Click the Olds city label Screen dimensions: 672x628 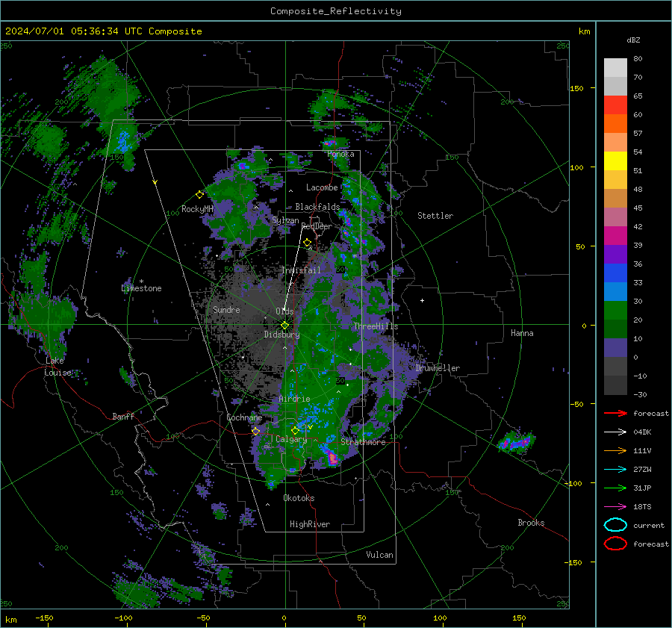click(284, 311)
